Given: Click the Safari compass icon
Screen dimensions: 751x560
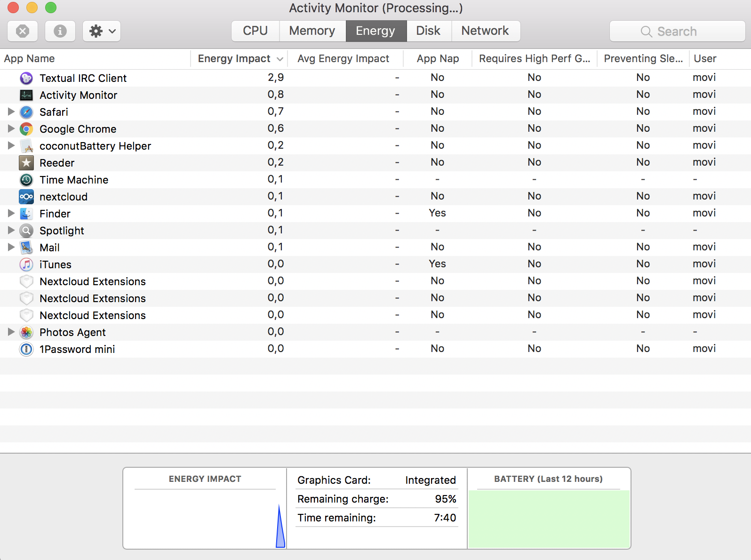Looking at the screenshot, I should point(26,112).
